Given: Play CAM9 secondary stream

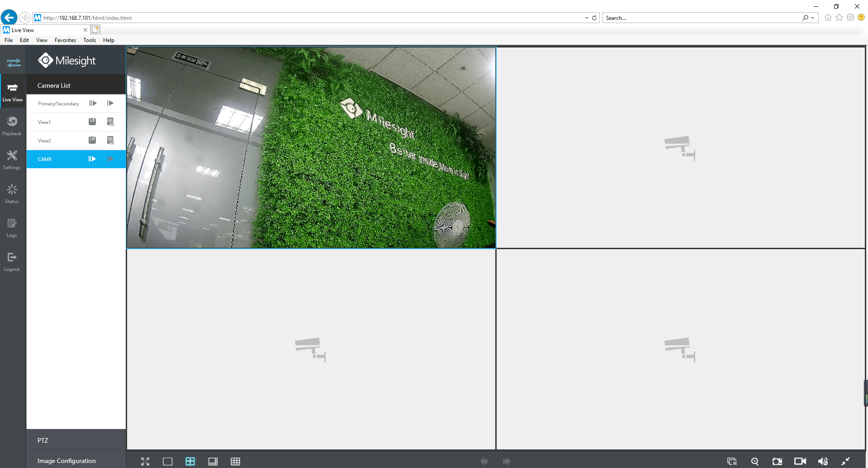Looking at the screenshot, I should (x=110, y=159).
